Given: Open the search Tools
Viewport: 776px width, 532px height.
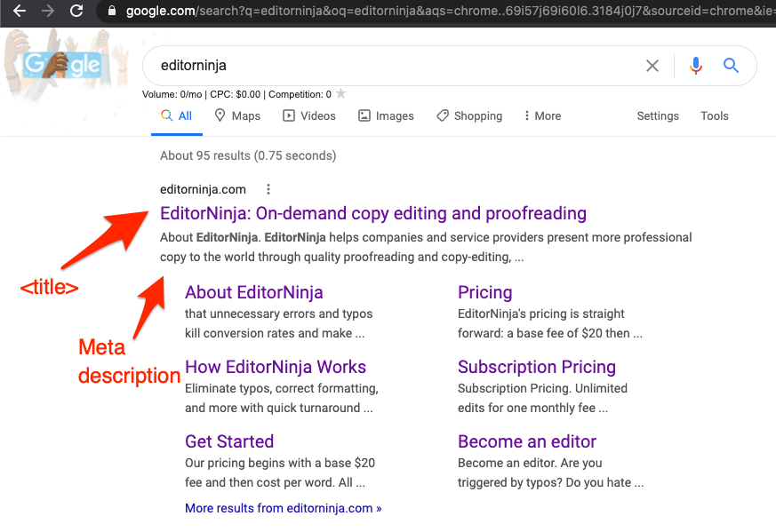Looking at the screenshot, I should 714,115.
